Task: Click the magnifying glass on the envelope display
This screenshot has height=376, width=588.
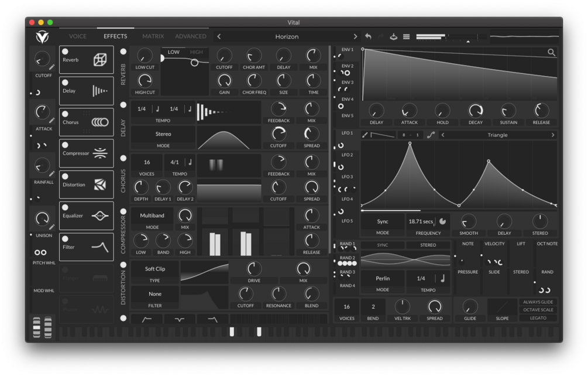Action: pyautogui.click(x=551, y=52)
